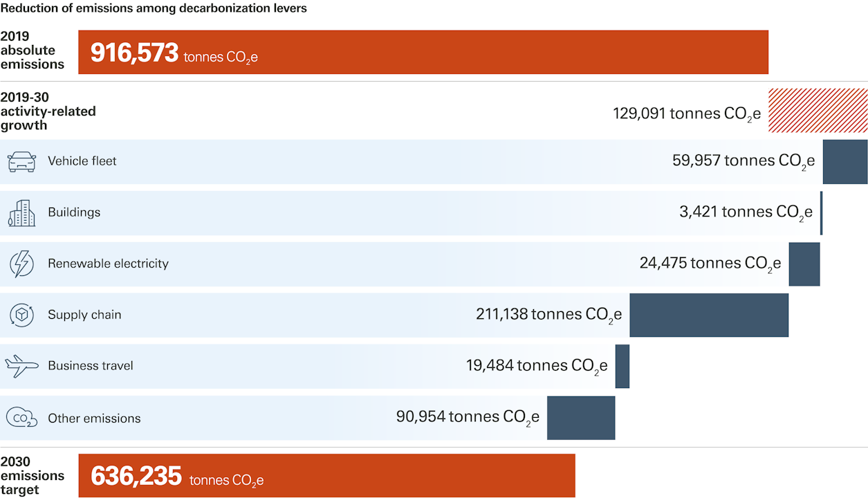Click the Supply chain package icon
This screenshot has width=868, height=498.
pos(21,315)
